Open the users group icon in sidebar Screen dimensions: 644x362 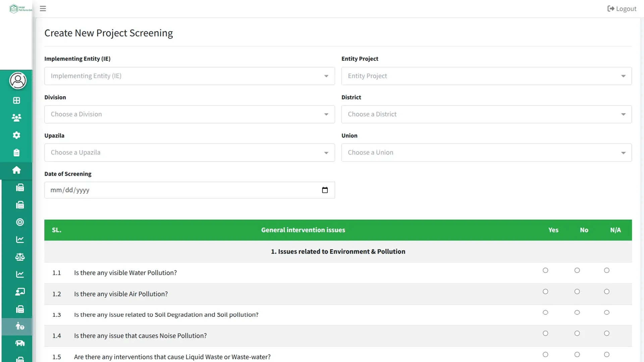pos(16,118)
